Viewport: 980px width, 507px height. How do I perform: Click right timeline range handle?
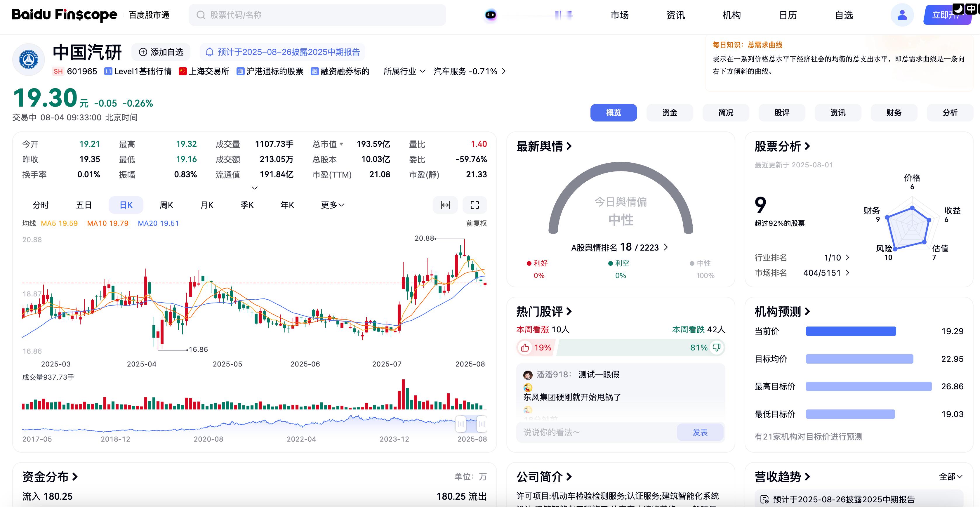(482, 424)
